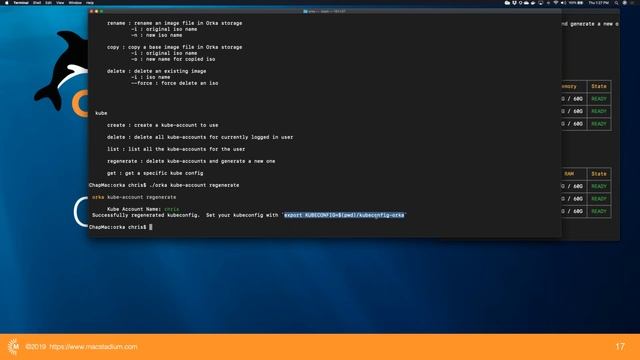Click '--force : force delete an iso' line

175,83
